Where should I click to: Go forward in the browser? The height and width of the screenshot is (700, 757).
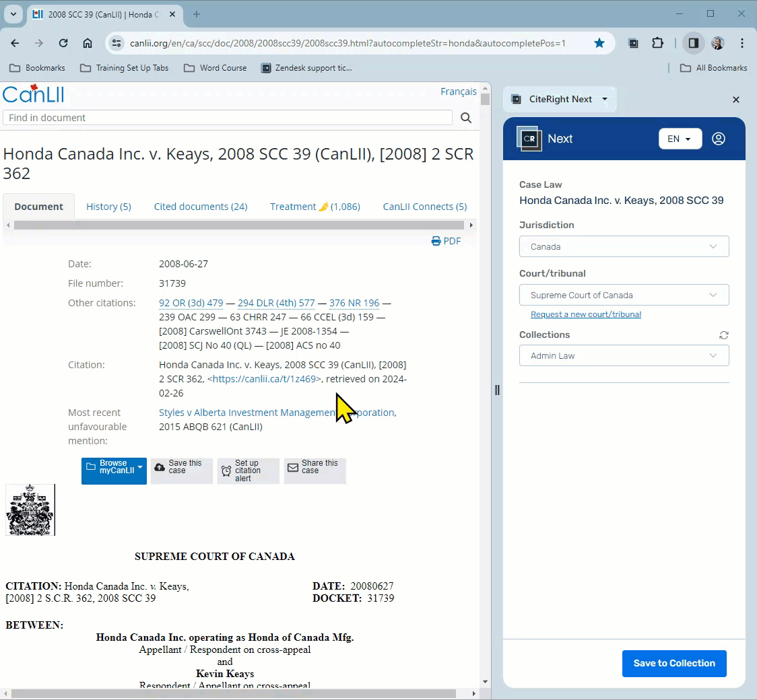[39, 44]
